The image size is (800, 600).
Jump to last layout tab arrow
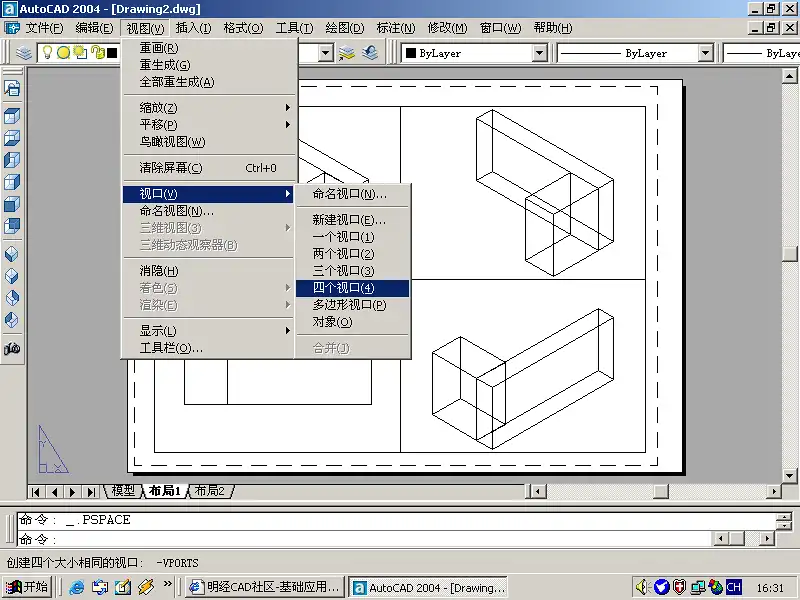pos(91,491)
